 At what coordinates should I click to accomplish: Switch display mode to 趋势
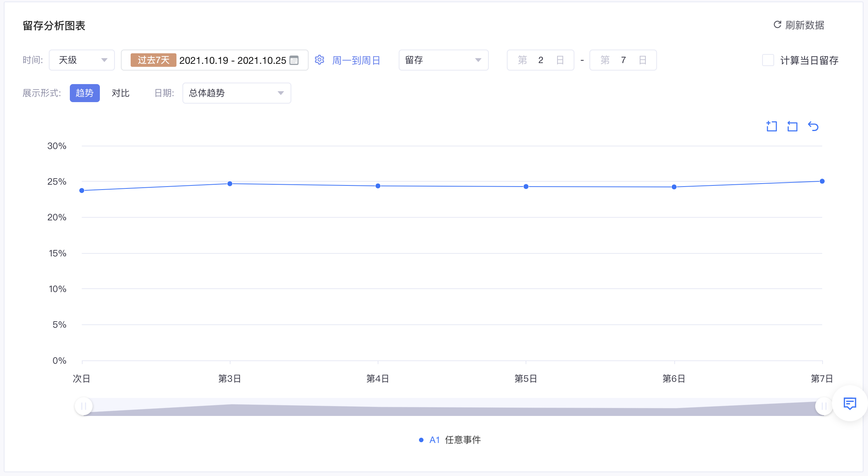[84, 93]
